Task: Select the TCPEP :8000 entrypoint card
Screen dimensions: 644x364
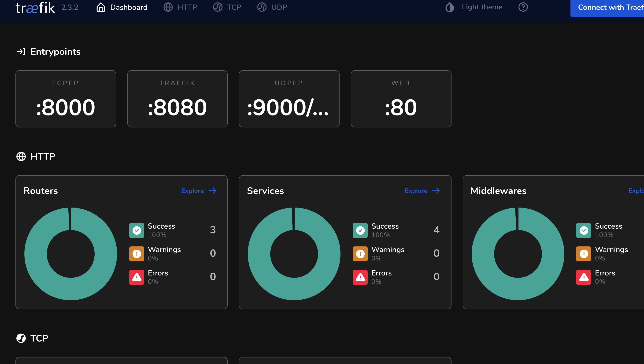Action: tap(66, 99)
